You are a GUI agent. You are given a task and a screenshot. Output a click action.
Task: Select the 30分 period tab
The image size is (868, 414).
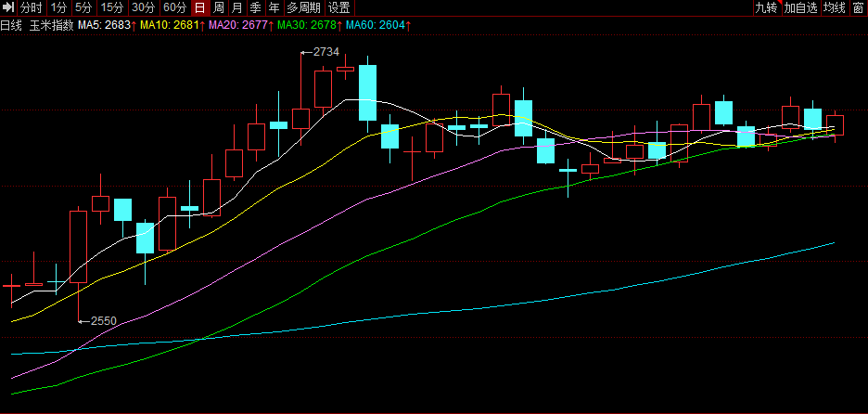(x=145, y=7)
